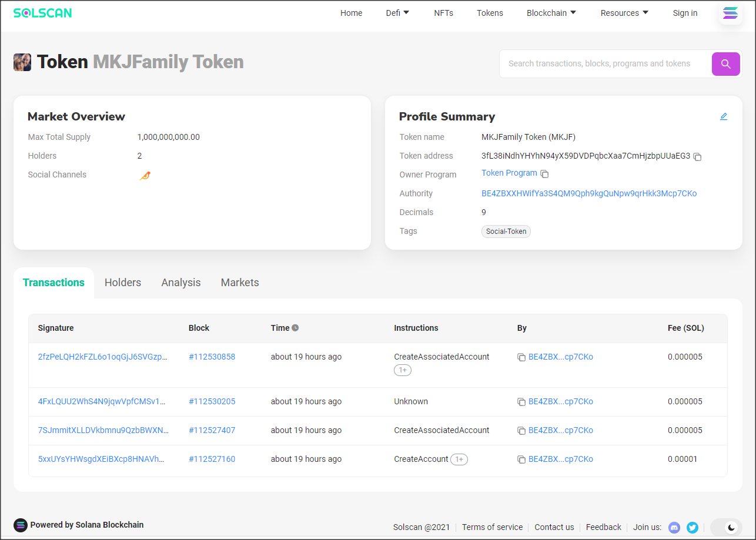Open the Token Program link
Screen dimensions: 756x540
[x=509, y=172]
